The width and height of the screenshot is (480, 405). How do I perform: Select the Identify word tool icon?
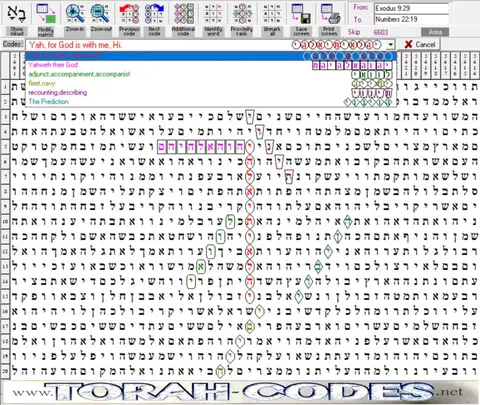[x=213, y=14]
